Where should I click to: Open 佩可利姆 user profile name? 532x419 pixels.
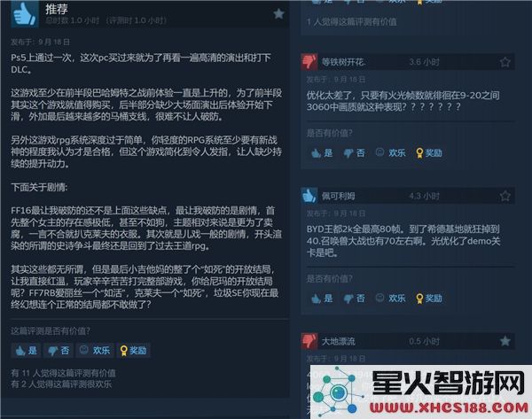pyautogui.click(x=339, y=196)
